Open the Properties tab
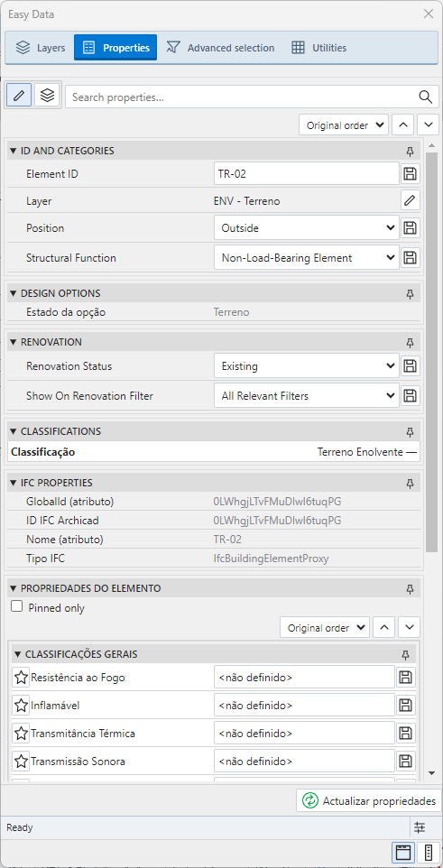Image resolution: width=443 pixels, height=868 pixels. click(115, 48)
